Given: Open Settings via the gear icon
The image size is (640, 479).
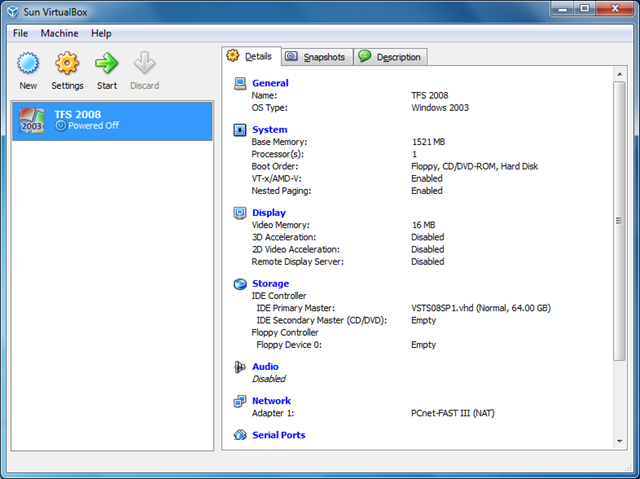Looking at the screenshot, I should point(67,63).
